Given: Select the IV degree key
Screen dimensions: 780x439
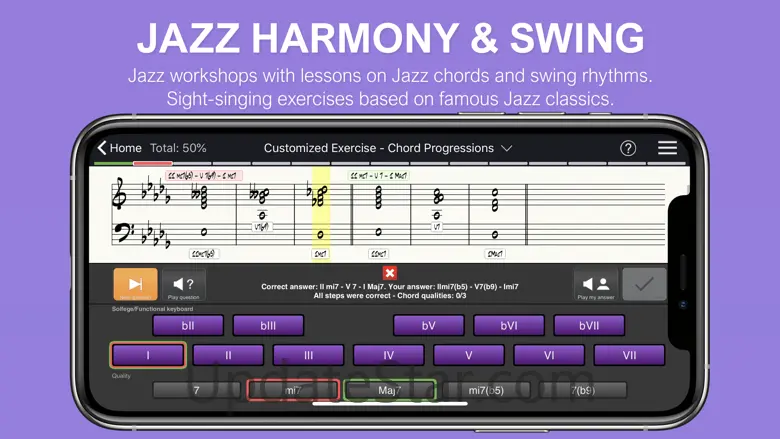Looking at the screenshot, I should pos(389,355).
